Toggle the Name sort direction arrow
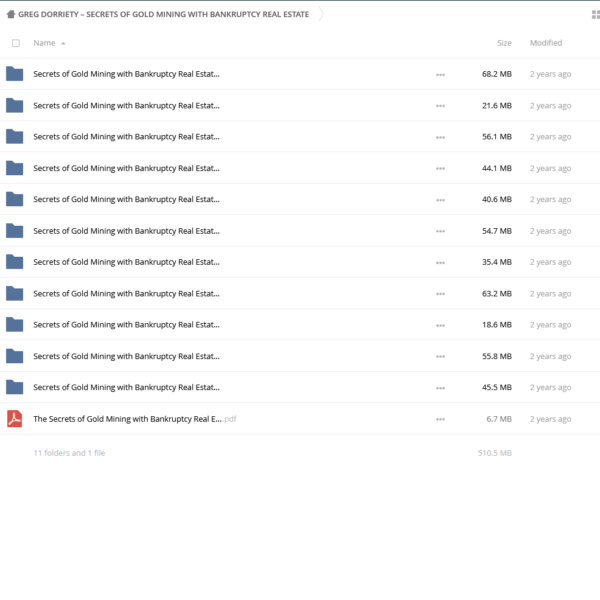The height and width of the screenshot is (600, 600). 63,44
